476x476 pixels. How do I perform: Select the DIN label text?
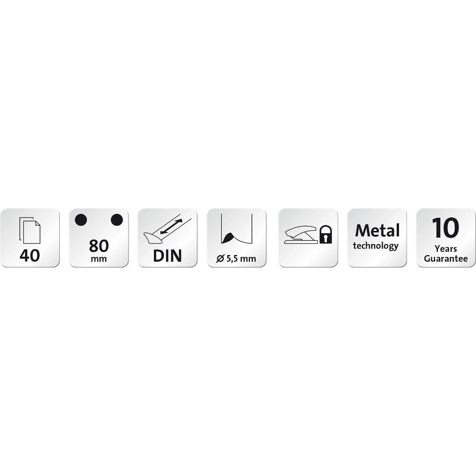point(167,256)
